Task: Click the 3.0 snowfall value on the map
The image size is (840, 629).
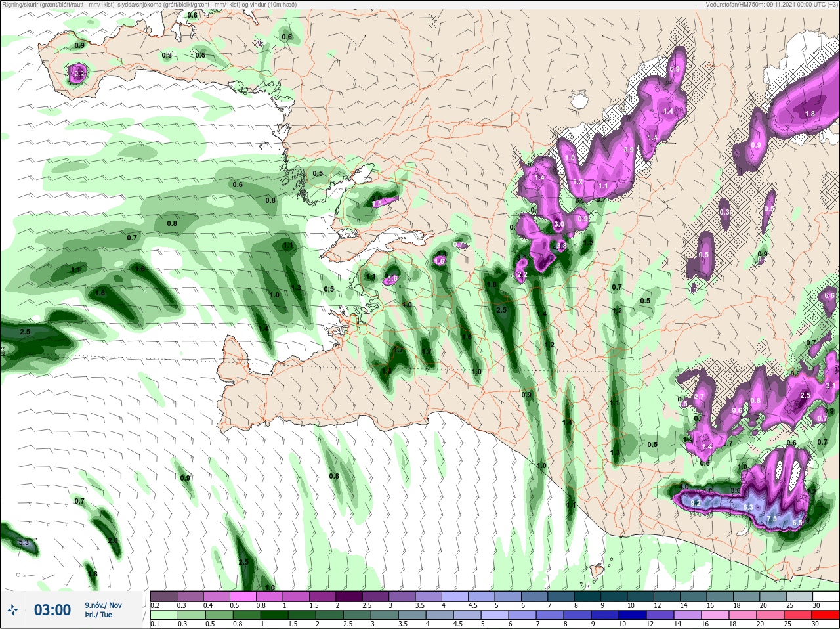Action: click(x=559, y=224)
